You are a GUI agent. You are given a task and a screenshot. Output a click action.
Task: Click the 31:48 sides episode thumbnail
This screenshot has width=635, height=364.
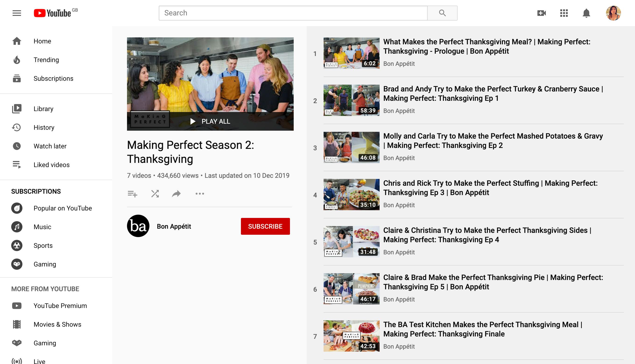click(351, 241)
